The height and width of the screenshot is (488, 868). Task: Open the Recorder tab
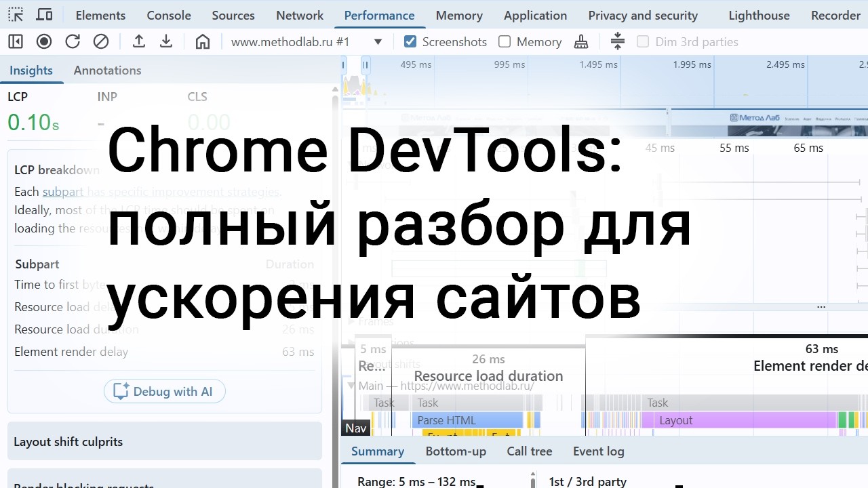click(x=835, y=15)
